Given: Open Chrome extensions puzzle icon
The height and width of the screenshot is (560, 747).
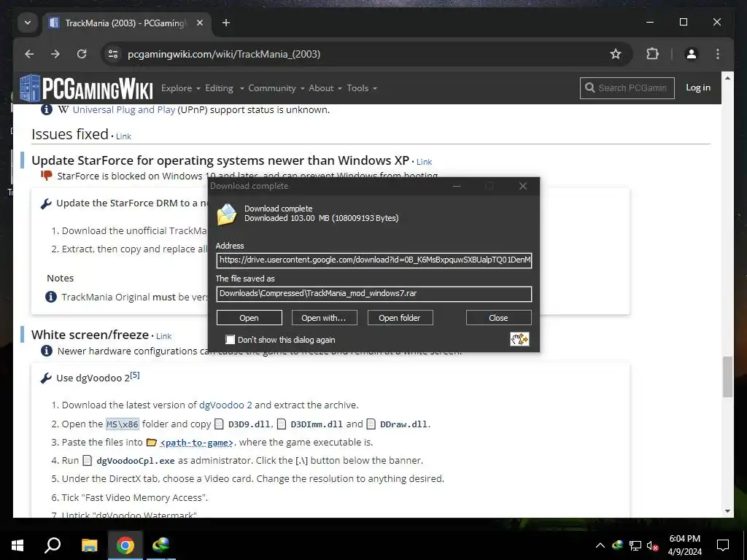Looking at the screenshot, I should coord(652,54).
